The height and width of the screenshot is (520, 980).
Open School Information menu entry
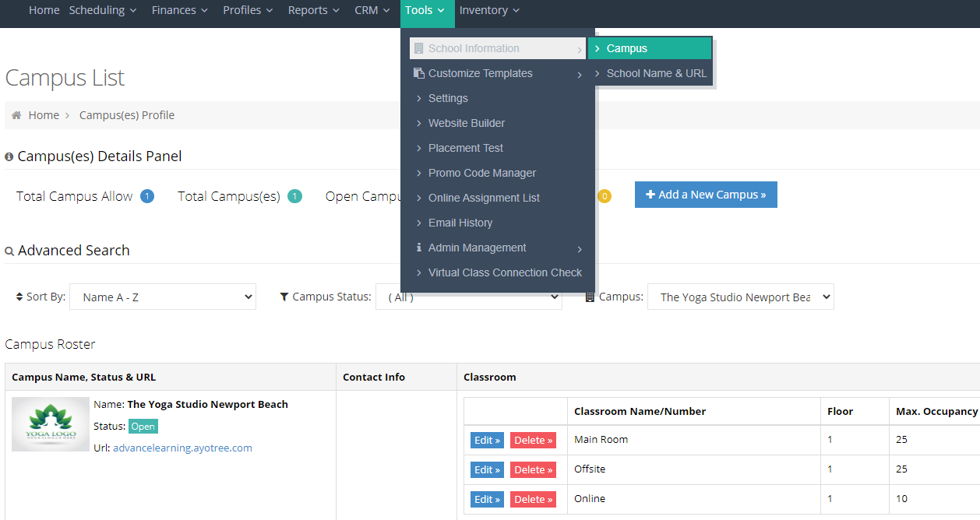[498, 48]
